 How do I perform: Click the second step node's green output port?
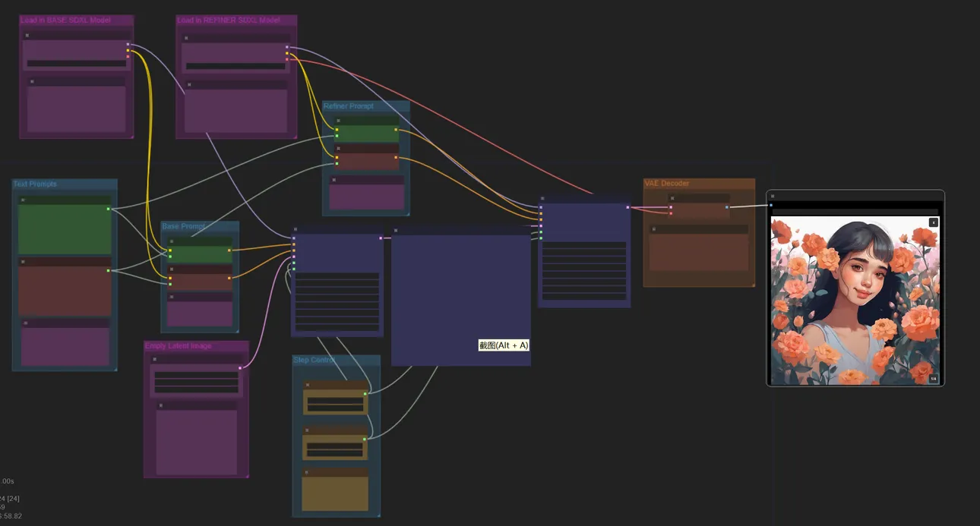click(x=365, y=439)
